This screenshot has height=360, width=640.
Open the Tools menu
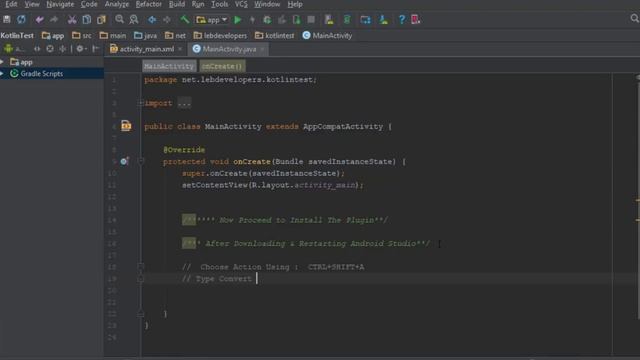pos(220,4)
